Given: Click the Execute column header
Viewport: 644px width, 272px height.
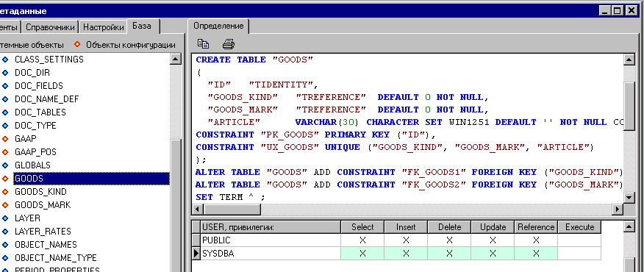Looking at the screenshot, I should [579, 227].
